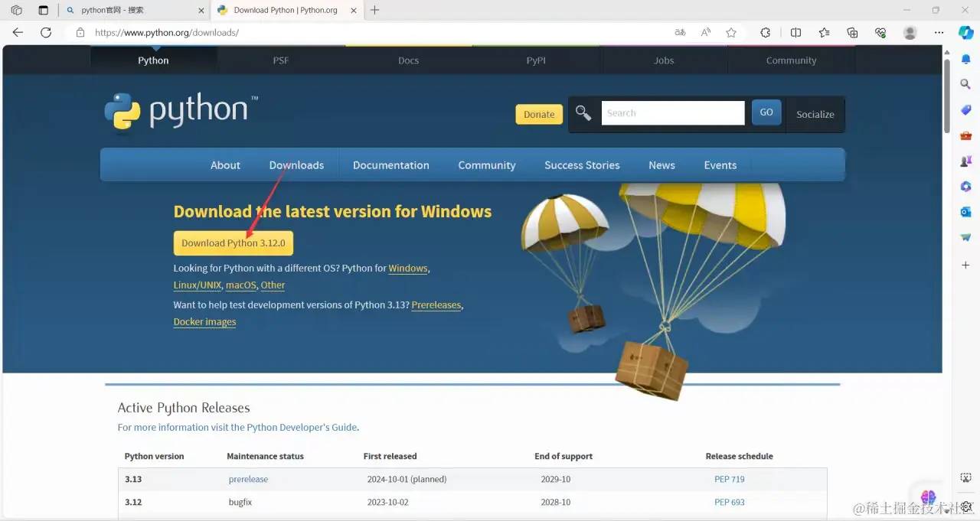
Task: Close the Download Python tab
Action: click(354, 10)
